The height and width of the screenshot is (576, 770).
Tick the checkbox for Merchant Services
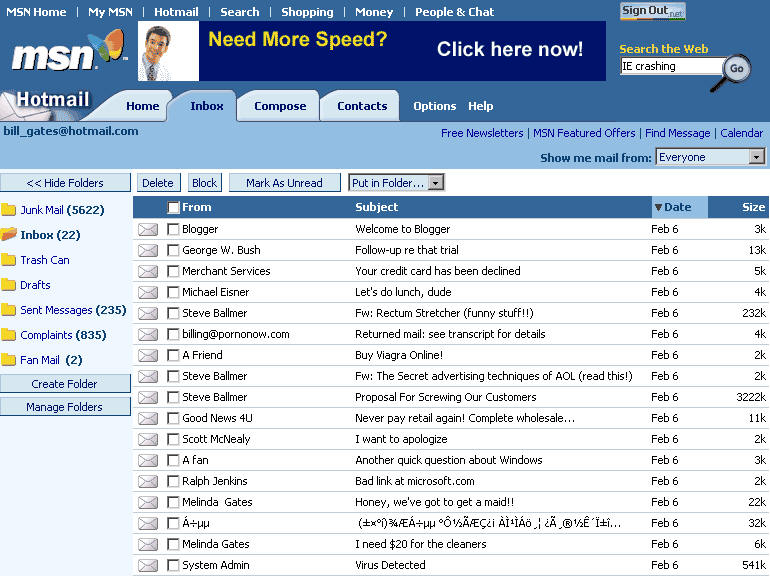point(173,272)
